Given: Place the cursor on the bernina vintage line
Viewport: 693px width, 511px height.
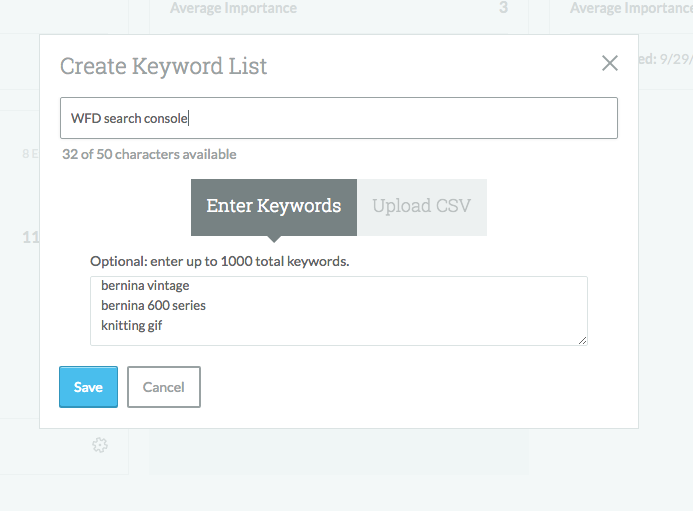Looking at the screenshot, I should (x=145, y=285).
